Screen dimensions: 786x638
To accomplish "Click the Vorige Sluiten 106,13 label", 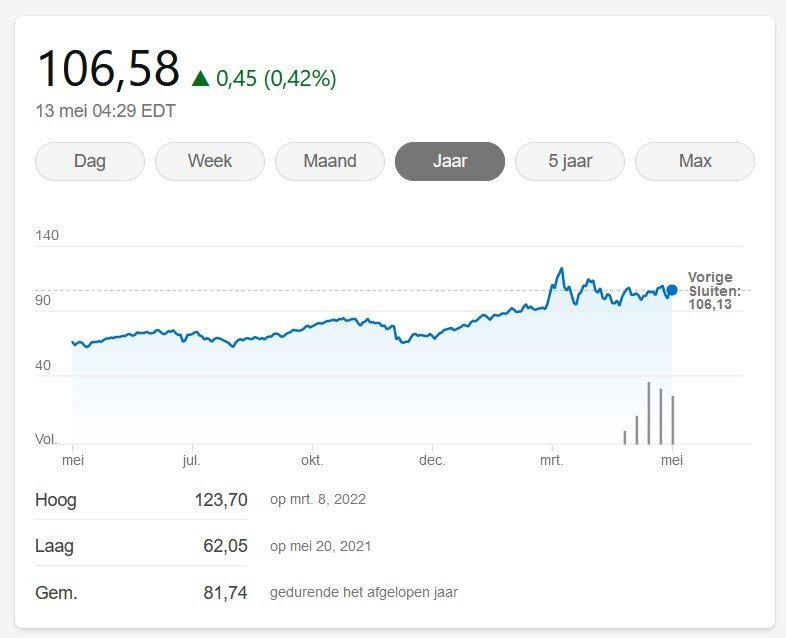I will (x=710, y=291).
